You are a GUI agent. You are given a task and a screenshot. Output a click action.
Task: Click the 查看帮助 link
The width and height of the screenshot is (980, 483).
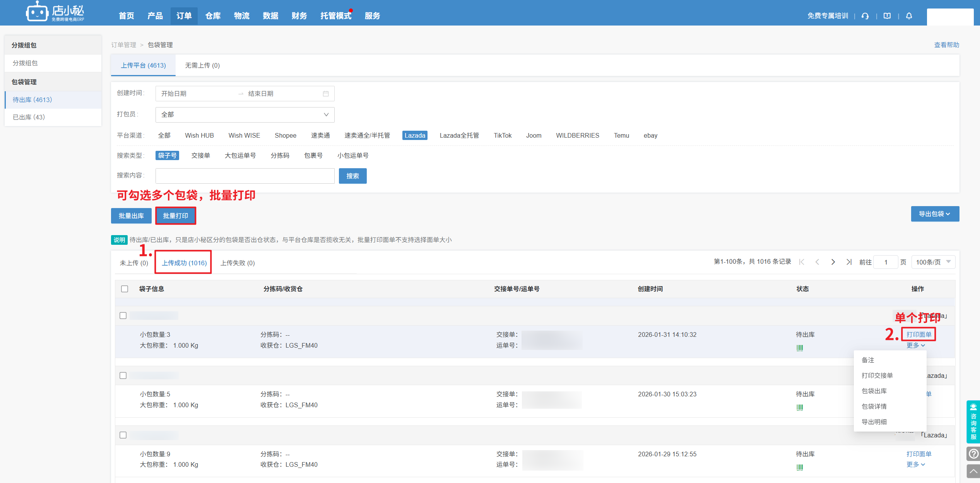point(946,45)
